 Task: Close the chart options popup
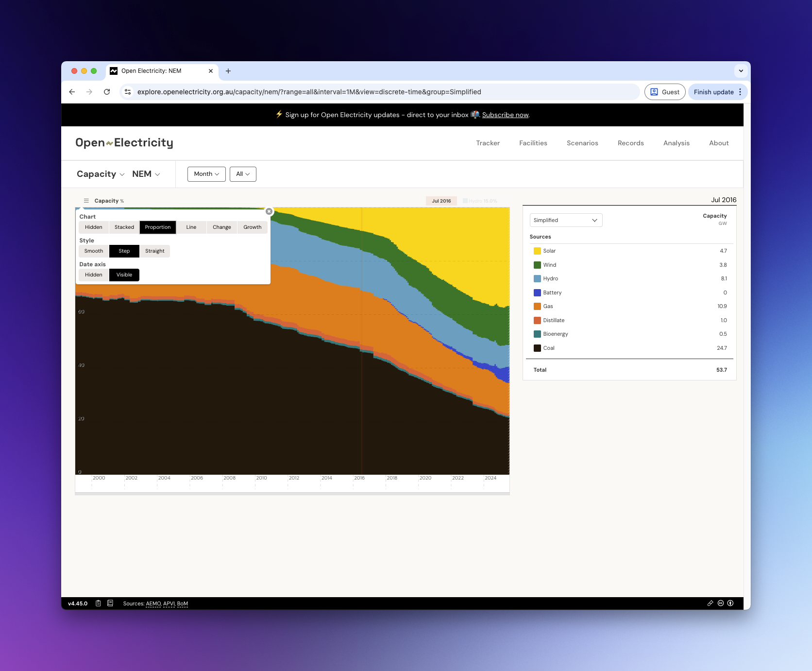[269, 211]
